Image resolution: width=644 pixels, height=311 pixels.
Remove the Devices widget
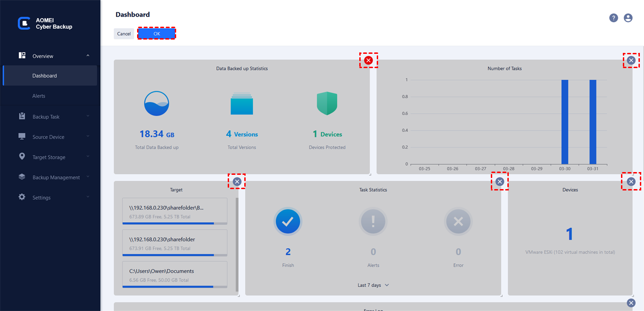[x=631, y=182]
